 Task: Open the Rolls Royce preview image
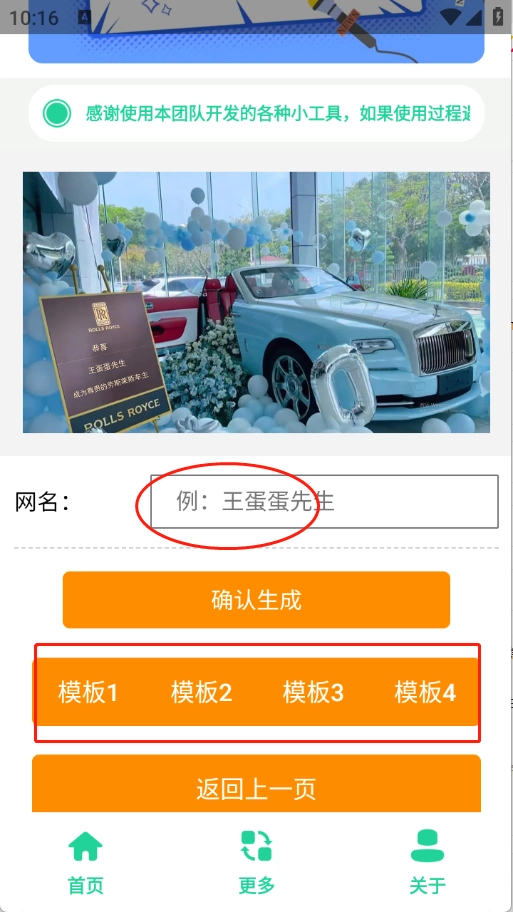tap(256, 302)
